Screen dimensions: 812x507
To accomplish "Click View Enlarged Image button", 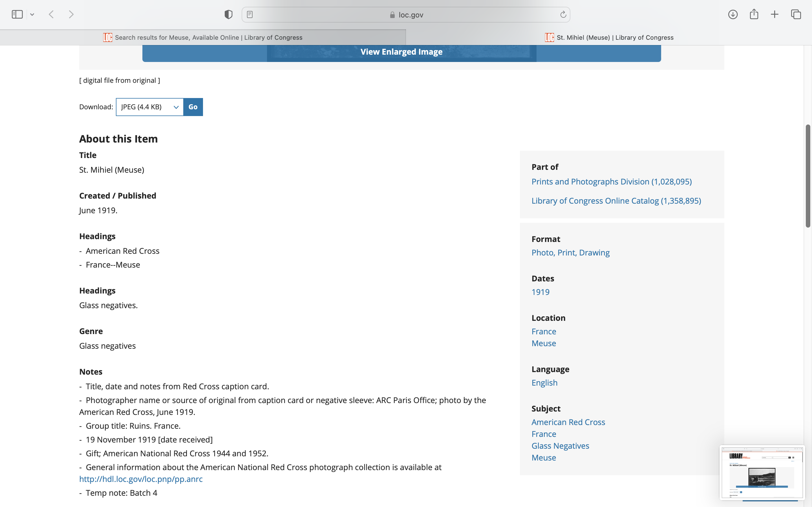I will click(401, 52).
